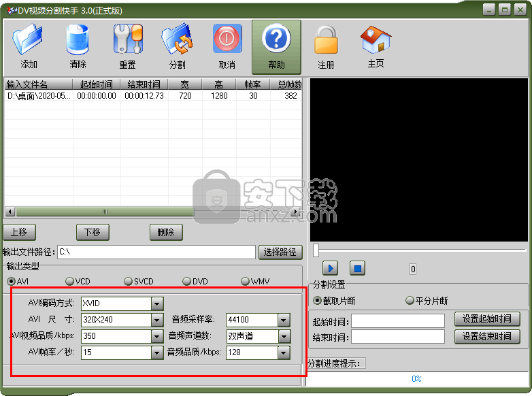532x396 pixels.
Task: Click the 00:00:12.73 end time cell
Action: 144,96
